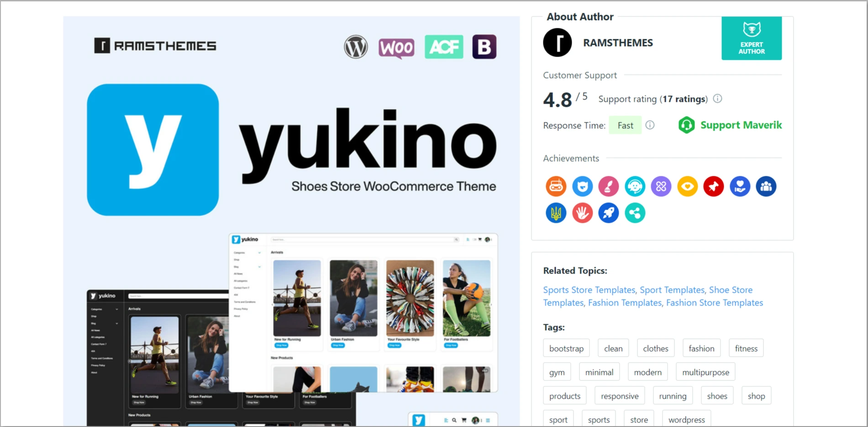Open the Sports Store Templates topic link

589,290
